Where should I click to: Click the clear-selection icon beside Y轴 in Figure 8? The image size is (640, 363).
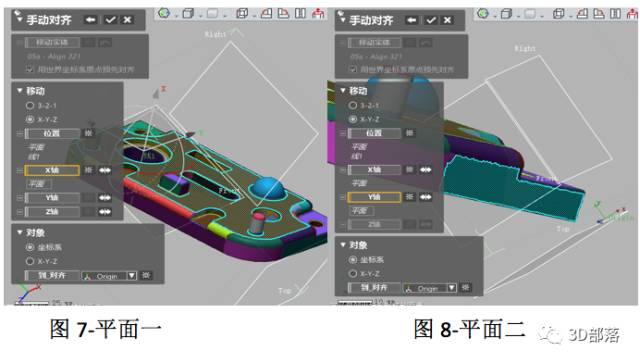point(409,197)
